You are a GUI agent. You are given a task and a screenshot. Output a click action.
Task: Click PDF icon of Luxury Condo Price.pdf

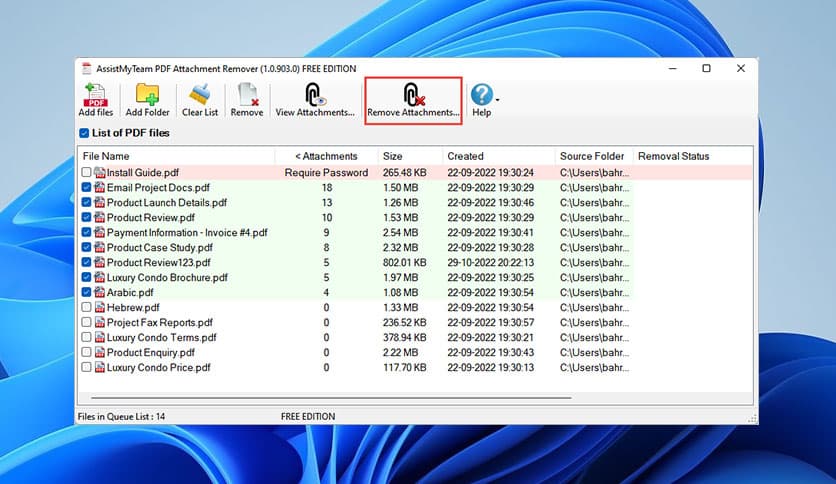[100, 367]
